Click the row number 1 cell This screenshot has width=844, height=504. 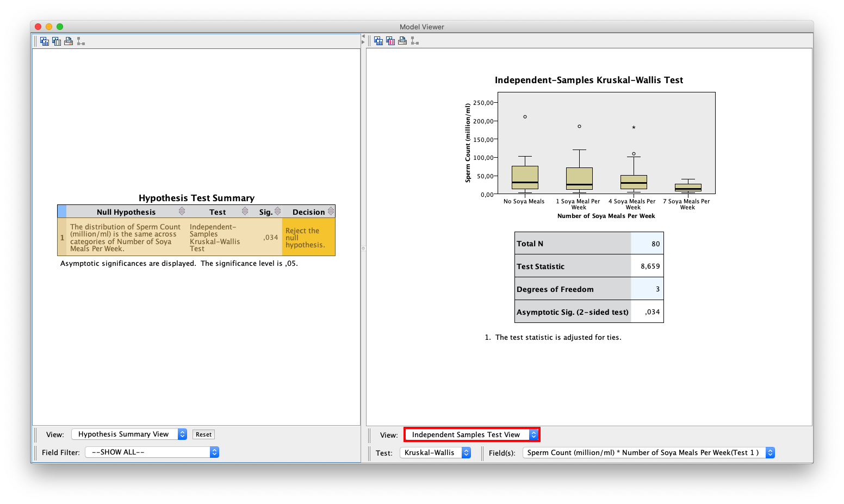click(62, 238)
